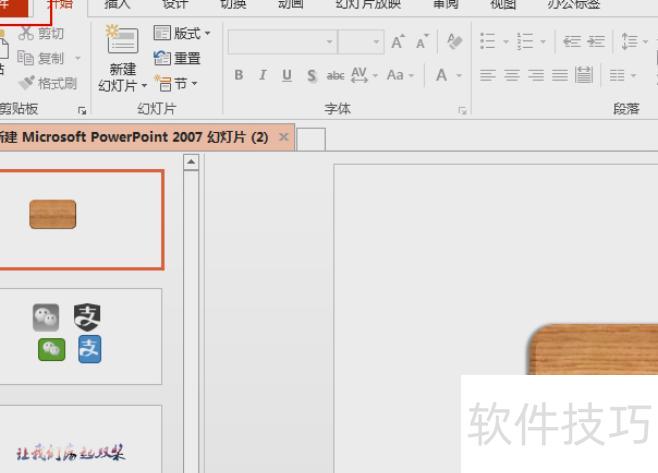Image resolution: width=658 pixels, height=473 pixels.
Task: Align text to the right
Action: click(536, 75)
